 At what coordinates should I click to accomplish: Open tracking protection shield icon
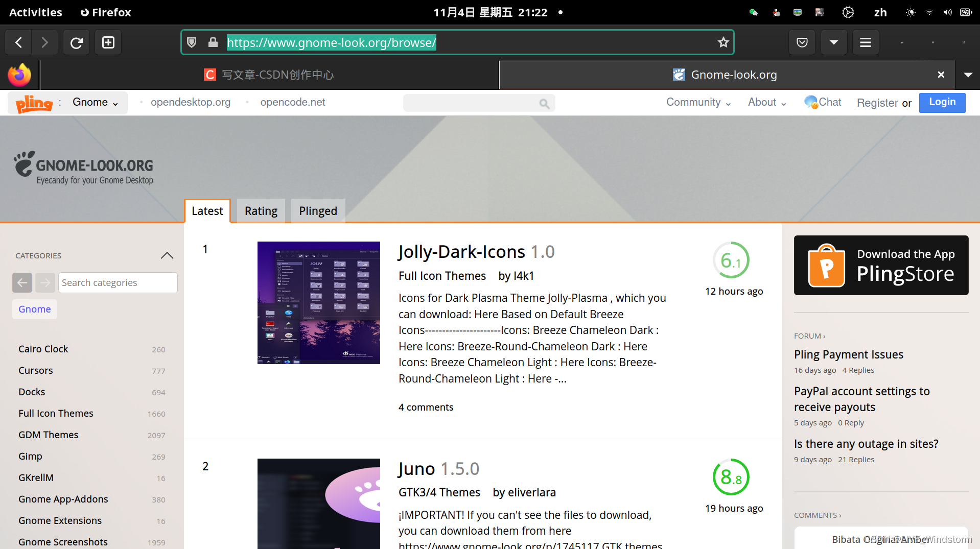pos(192,42)
